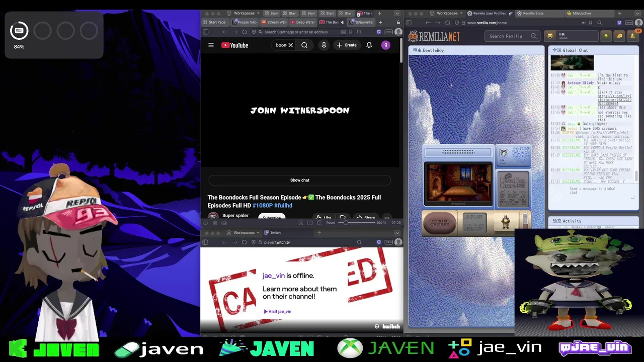Follow the 'Visit jae_vin' link
644x362 pixels.
click(278, 311)
